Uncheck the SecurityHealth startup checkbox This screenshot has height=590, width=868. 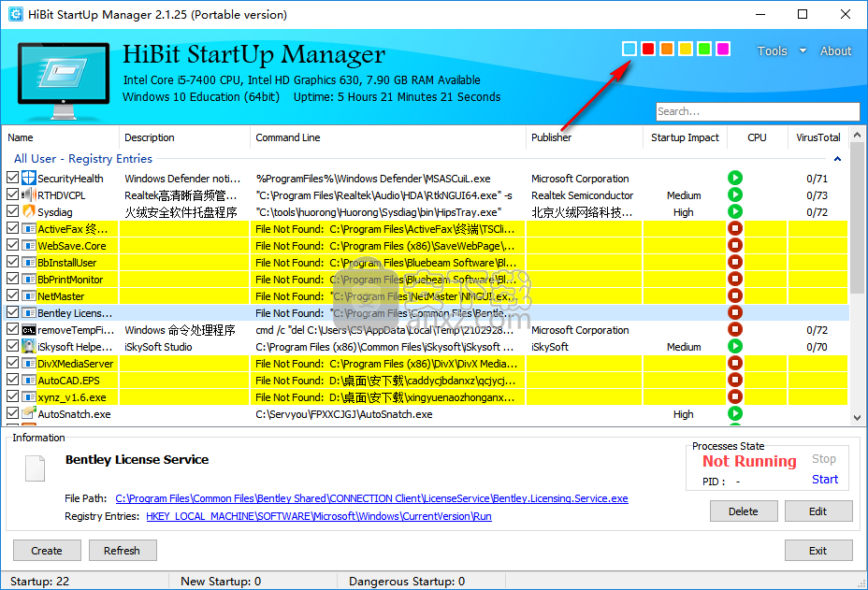coord(13,178)
